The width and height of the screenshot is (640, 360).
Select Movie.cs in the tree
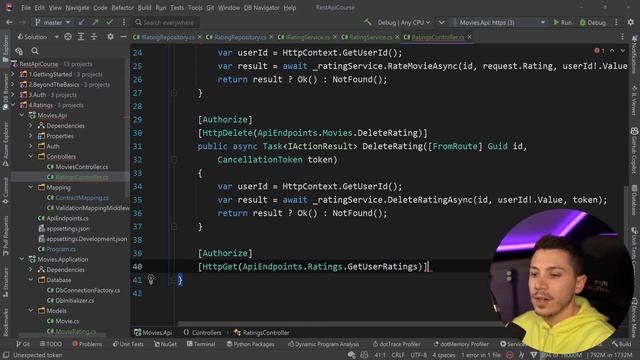(63, 321)
